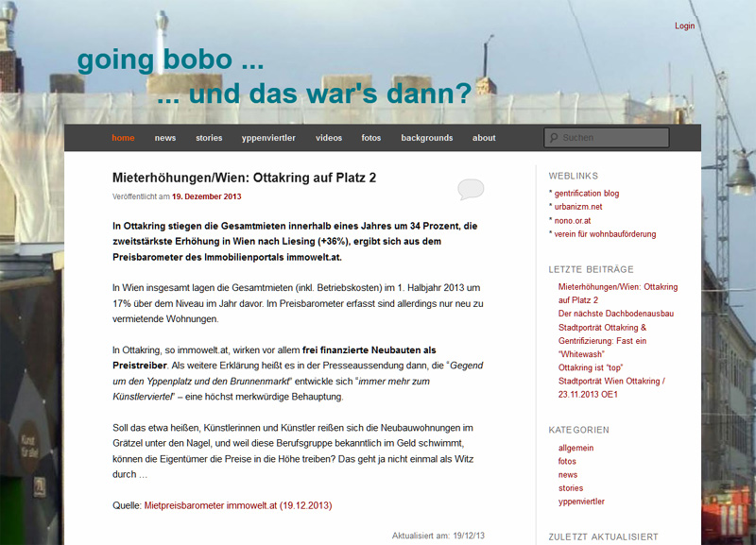Click the 'ZULETZT AKTUALISIERT' sidebar heading
The image size is (756, 545).
tap(603, 536)
